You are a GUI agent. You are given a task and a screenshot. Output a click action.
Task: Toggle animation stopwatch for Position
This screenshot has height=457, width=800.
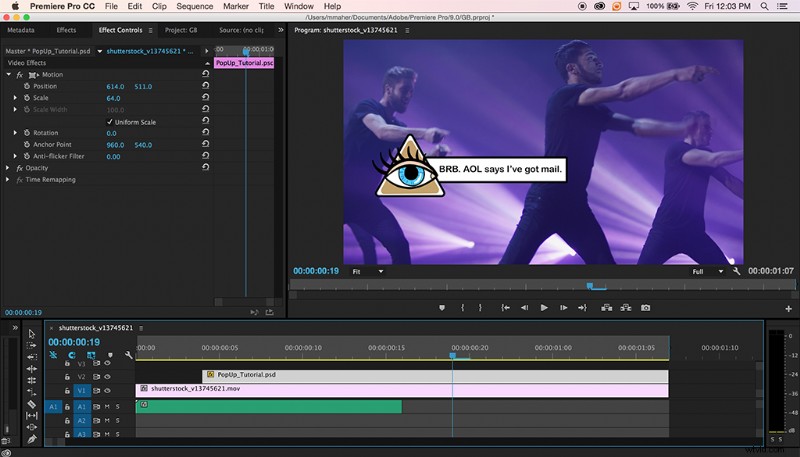(27, 86)
